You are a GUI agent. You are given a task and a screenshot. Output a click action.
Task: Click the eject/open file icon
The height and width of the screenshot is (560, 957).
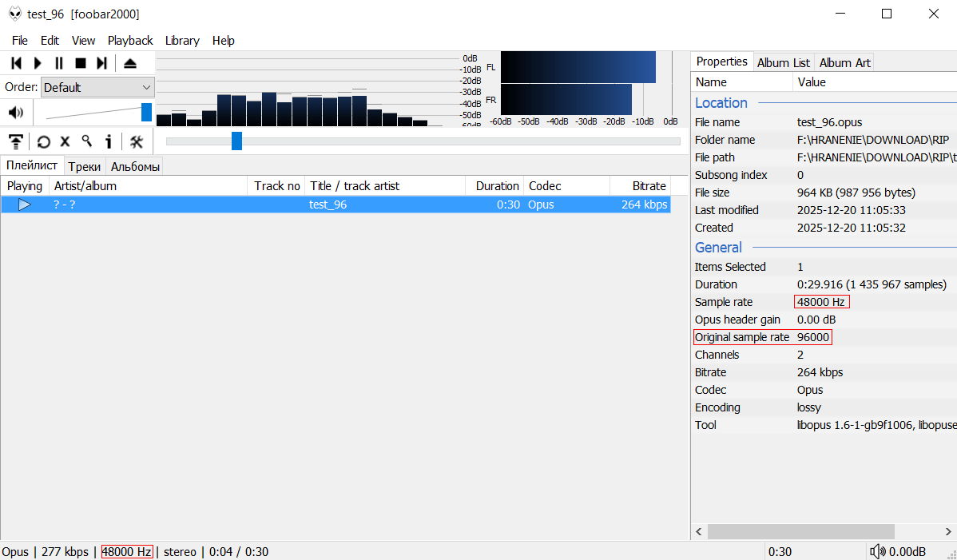pos(130,63)
